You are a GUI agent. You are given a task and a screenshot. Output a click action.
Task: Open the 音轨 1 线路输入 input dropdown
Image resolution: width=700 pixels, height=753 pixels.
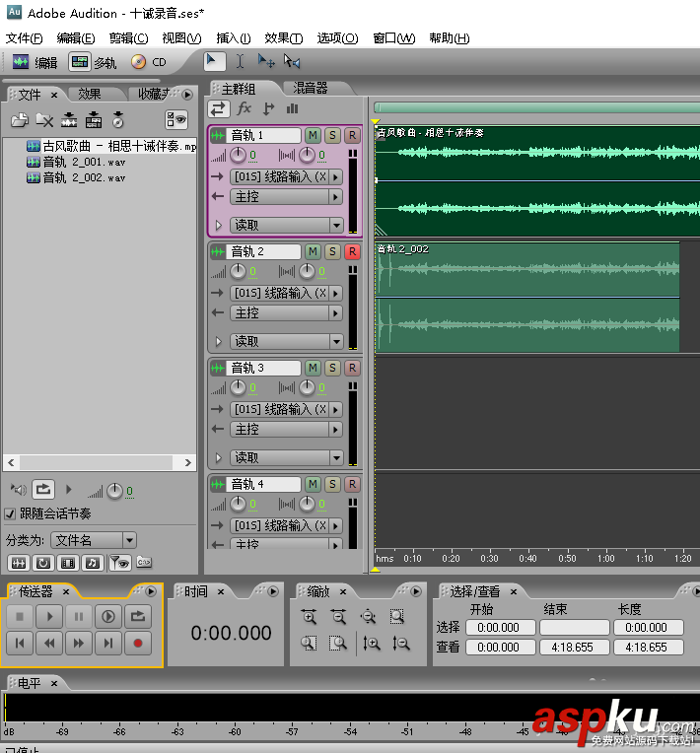pyautogui.click(x=286, y=176)
